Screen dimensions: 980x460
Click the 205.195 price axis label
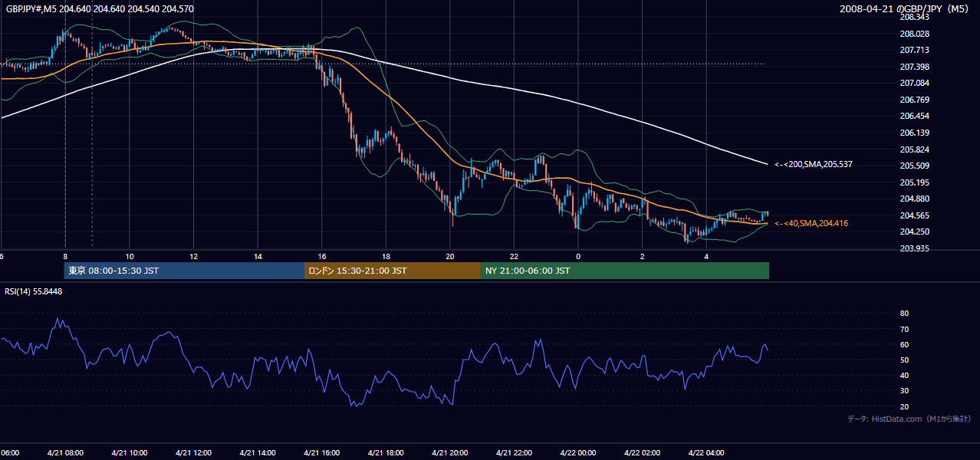point(915,182)
